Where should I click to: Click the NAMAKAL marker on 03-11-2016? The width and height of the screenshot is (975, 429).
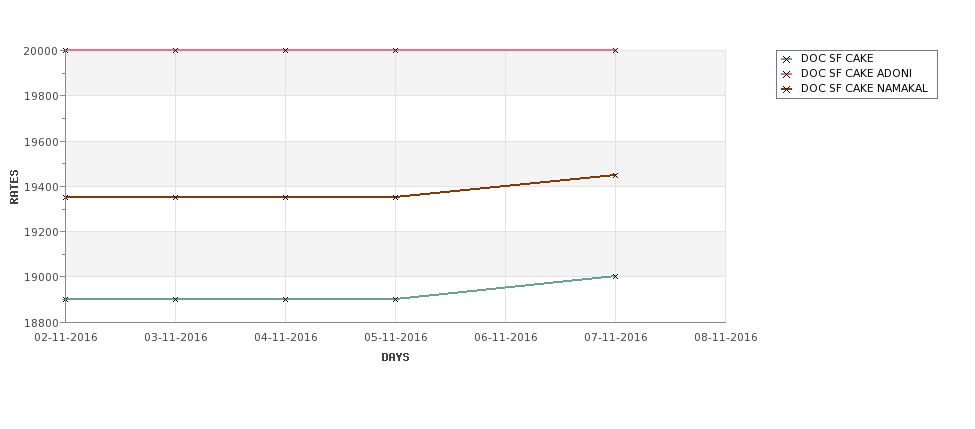[x=175, y=197]
